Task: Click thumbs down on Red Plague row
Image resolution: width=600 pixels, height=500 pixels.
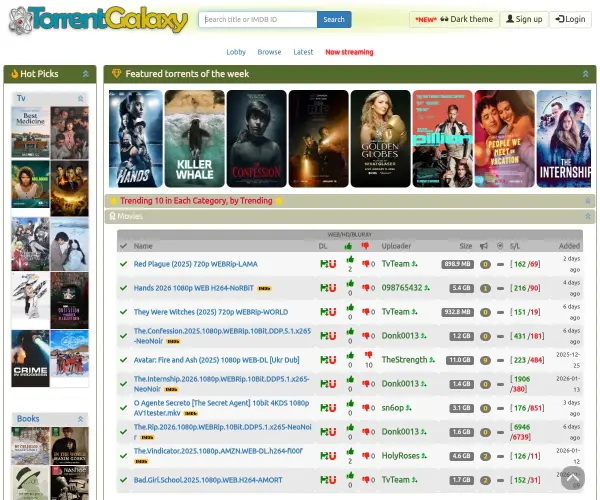Action: point(366,264)
